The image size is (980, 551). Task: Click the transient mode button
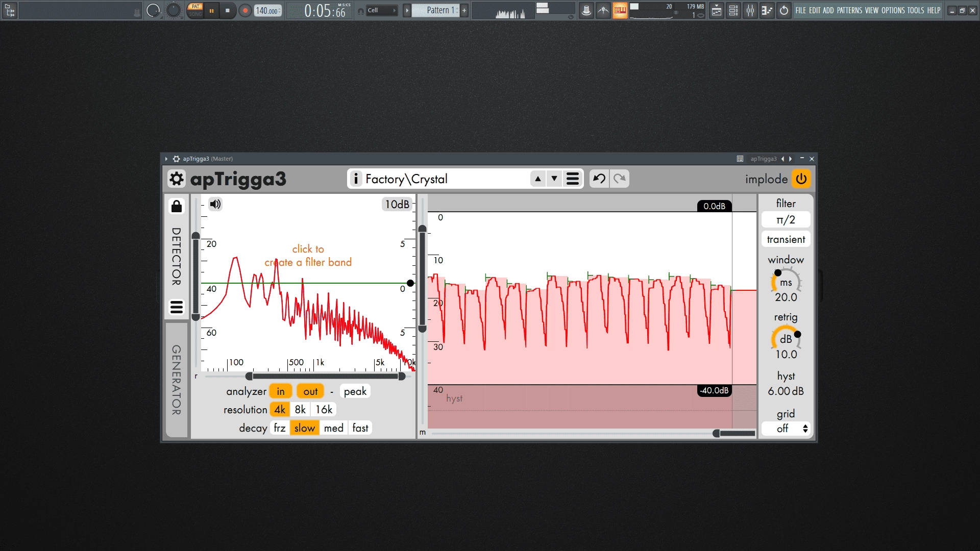coord(786,239)
